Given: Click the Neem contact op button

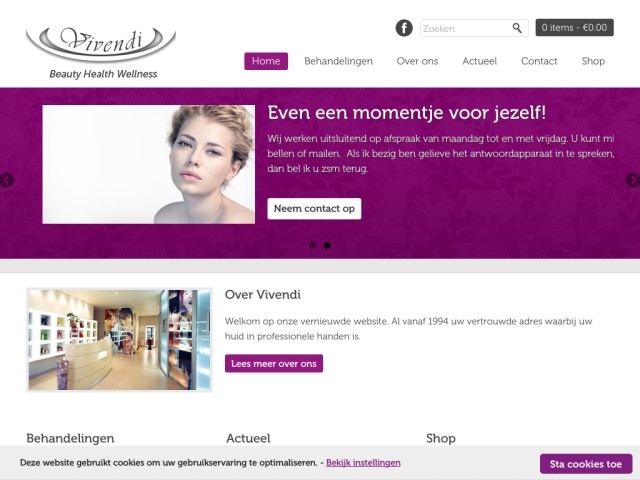Looking at the screenshot, I should tap(314, 209).
